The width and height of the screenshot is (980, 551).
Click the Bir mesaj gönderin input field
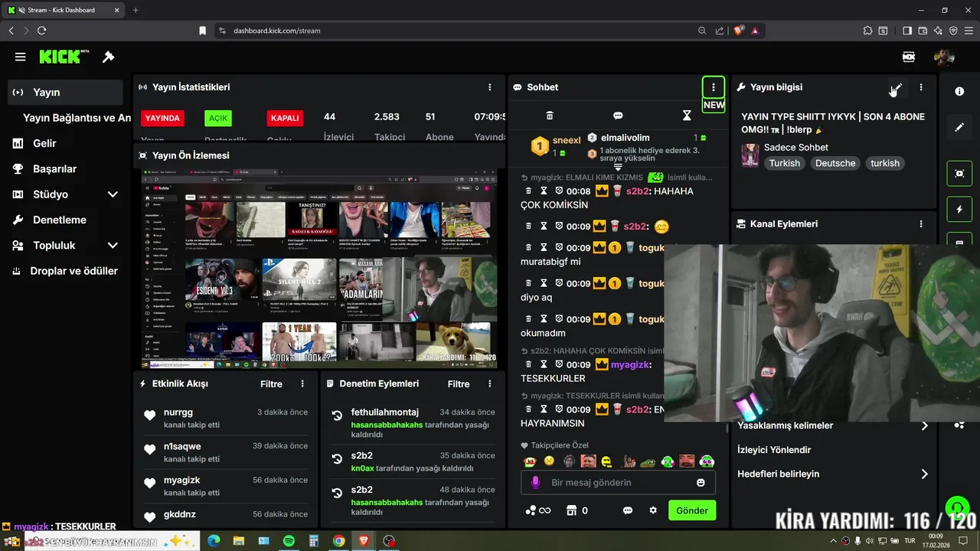tap(618, 483)
